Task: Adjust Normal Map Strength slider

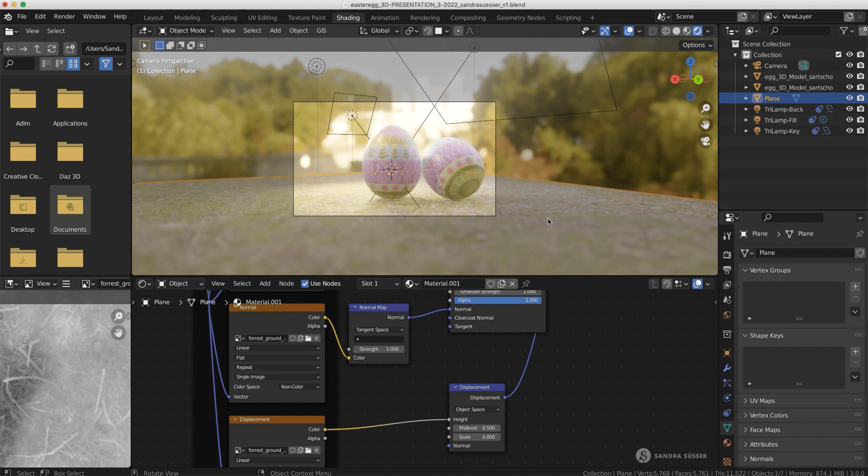Action: coord(379,349)
